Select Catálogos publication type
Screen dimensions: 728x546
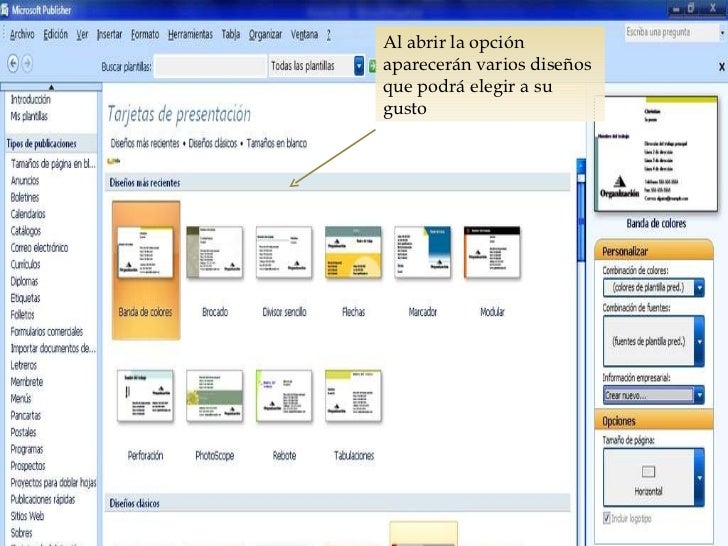point(26,231)
